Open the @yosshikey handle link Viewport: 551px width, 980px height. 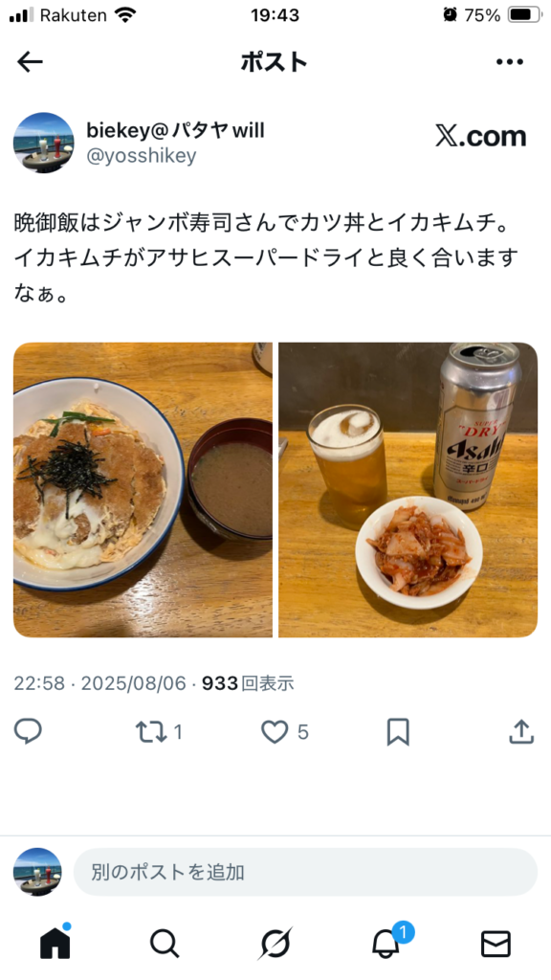coord(142,156)
